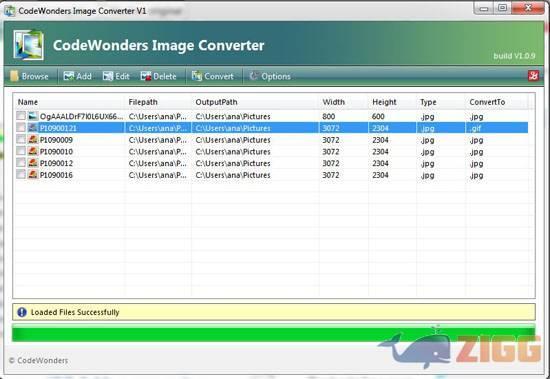
Task: Check the box for P10900121 row
Action: coord(21,127)
